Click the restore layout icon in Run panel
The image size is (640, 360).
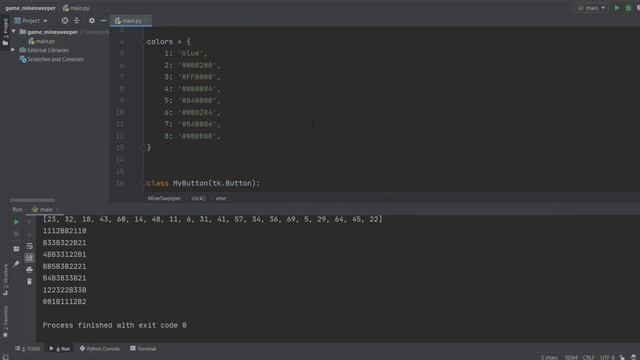tap(16, 249)
